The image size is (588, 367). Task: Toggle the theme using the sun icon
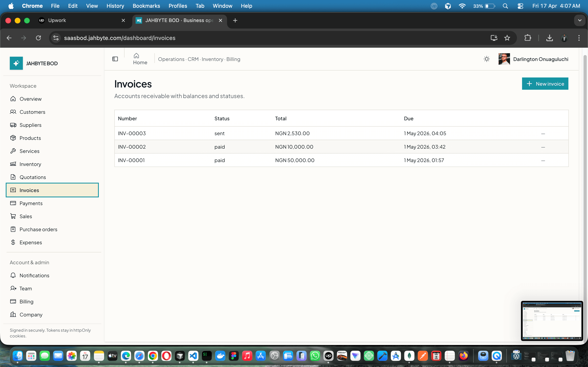point(487,59)
